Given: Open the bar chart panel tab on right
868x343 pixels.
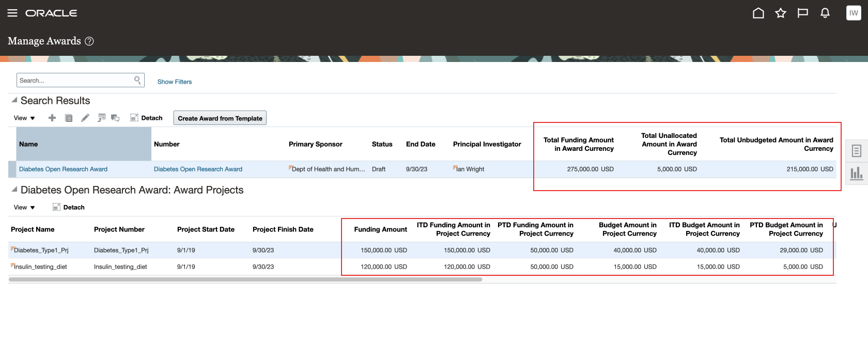Looking at the screenshot, I should tap(857, 174).
